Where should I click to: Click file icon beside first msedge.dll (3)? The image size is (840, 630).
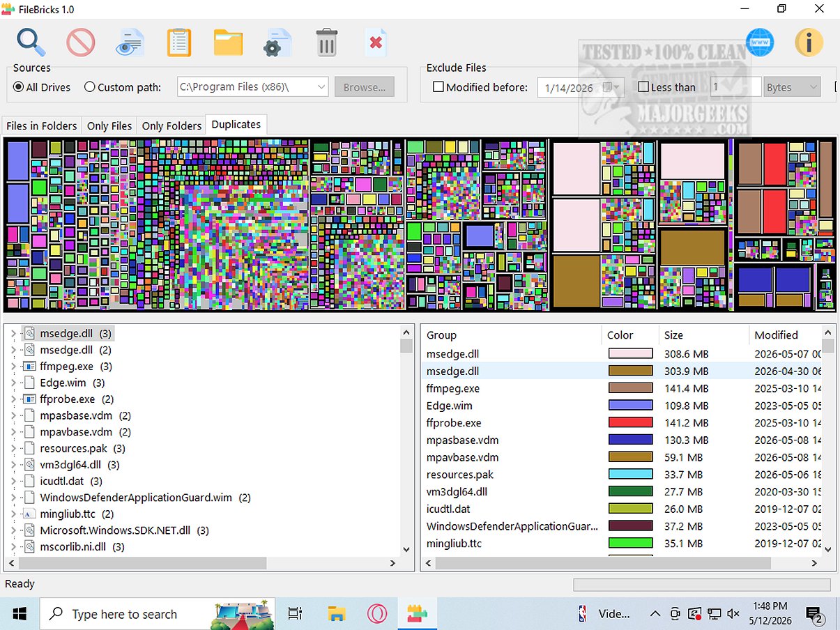(x=29, y=334)
